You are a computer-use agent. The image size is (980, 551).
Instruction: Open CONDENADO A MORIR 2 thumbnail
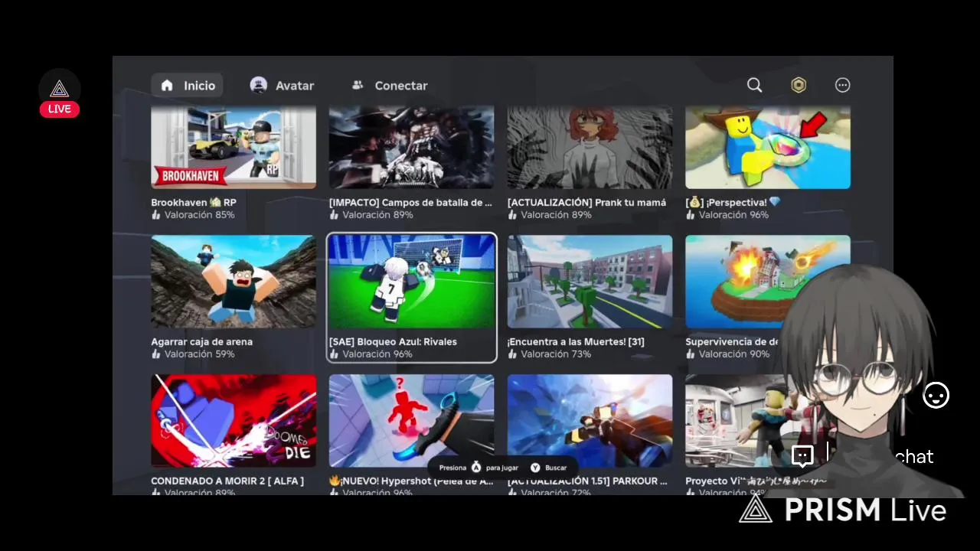coord(234,421)
